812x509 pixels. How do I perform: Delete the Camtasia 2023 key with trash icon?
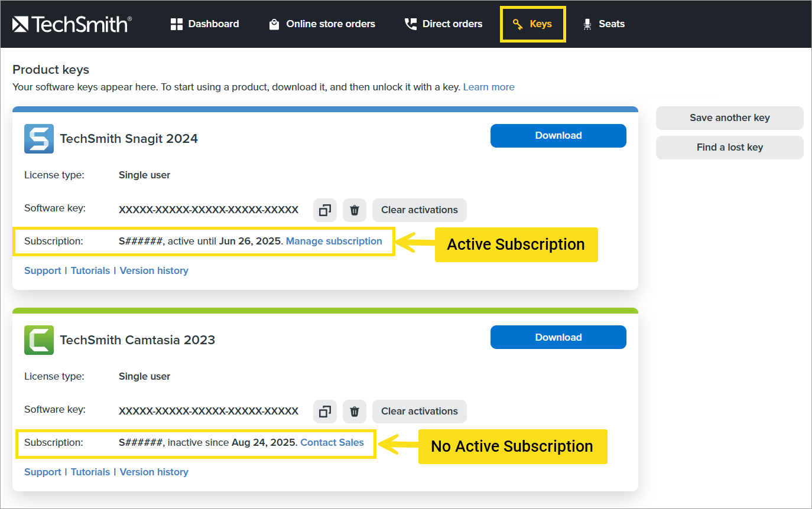(x=355, y=412)
